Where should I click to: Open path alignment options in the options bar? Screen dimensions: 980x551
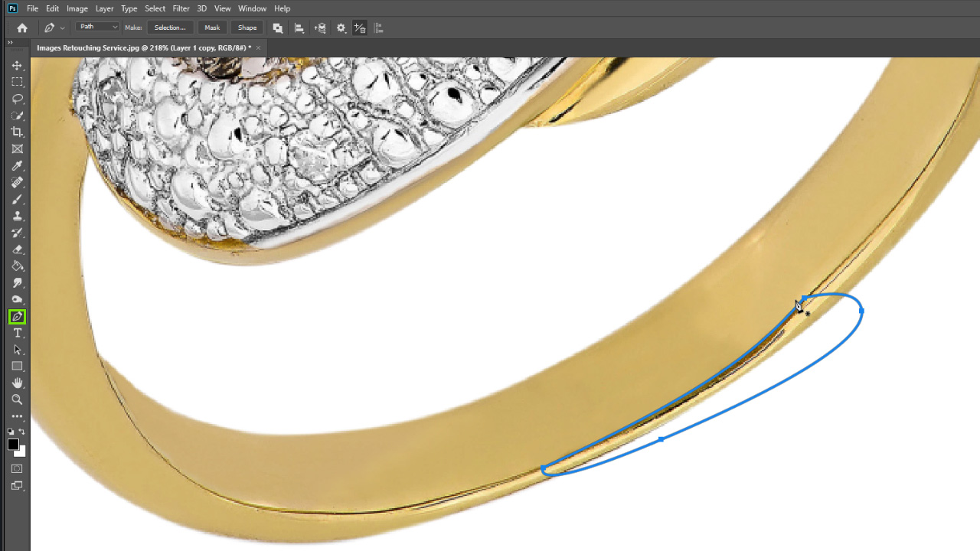point(299,28)
